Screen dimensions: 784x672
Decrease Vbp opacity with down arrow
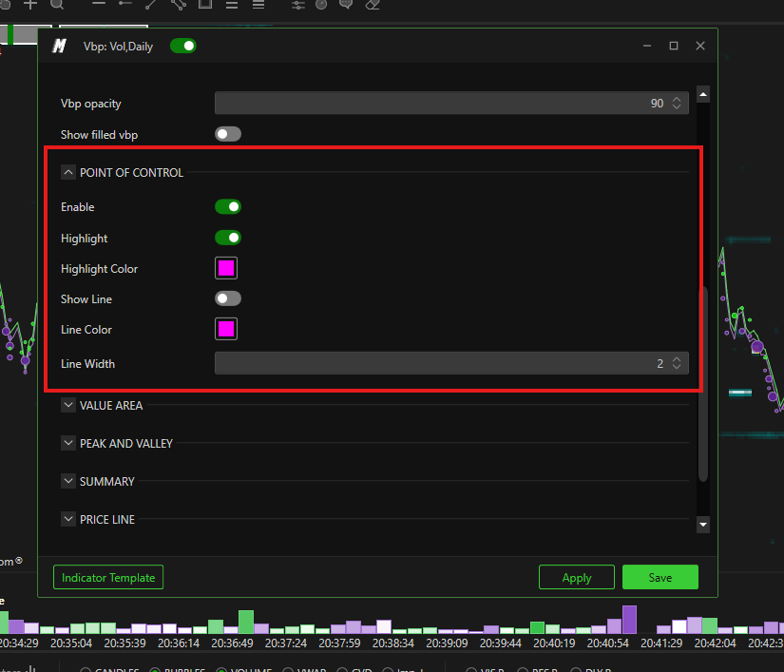click(x=677, y=106)
